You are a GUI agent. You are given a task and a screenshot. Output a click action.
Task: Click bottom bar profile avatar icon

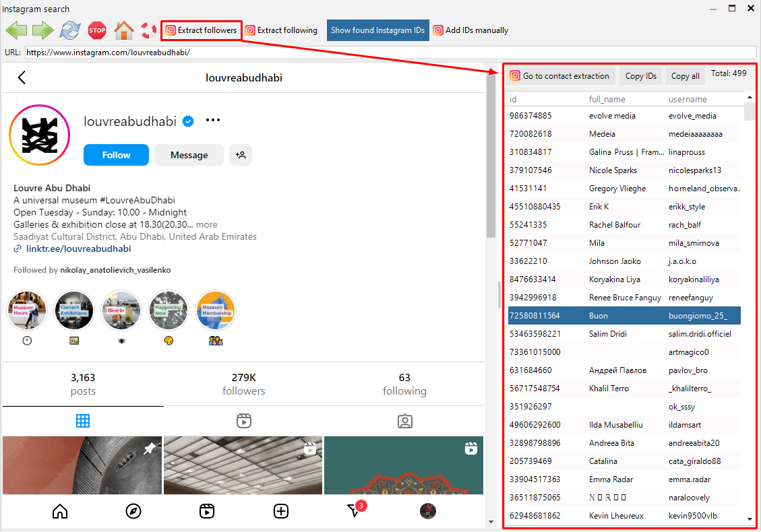point(427,511)
